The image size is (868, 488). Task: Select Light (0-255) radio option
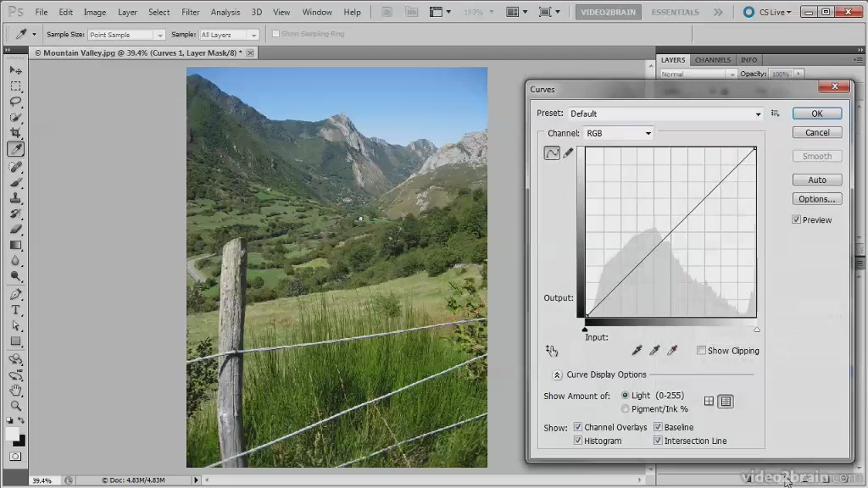tap(625, 395)
